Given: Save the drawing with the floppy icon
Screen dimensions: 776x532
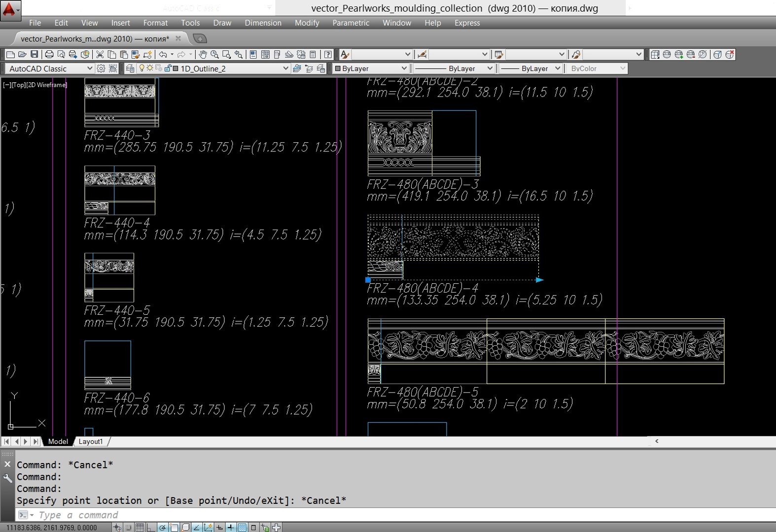Looking at the screenshot, I should (x=34, y=54).
